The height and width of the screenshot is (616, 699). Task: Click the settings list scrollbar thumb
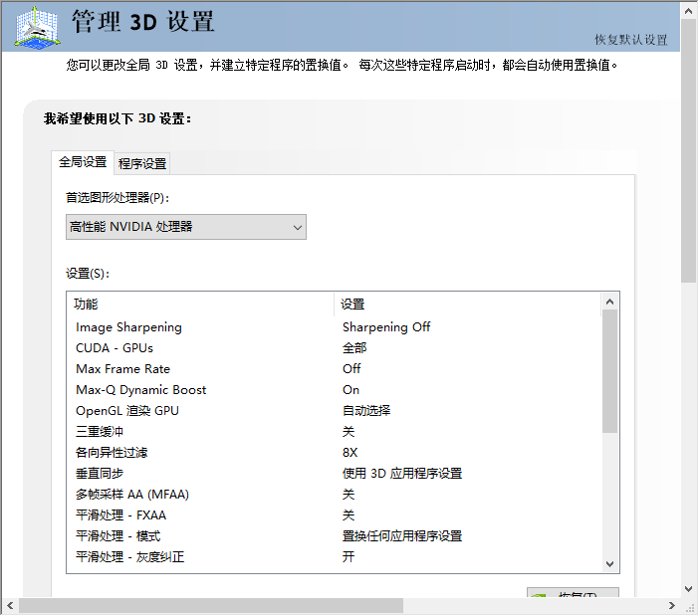609,371
